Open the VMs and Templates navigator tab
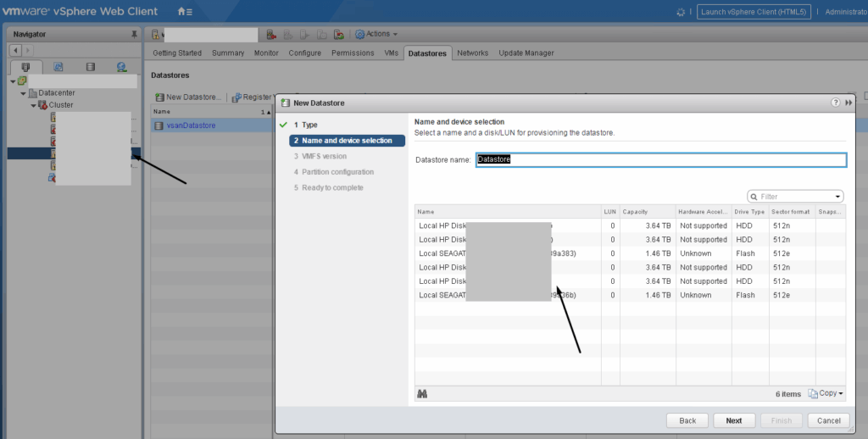Image resolution: width=868 pixels, height=439 pixels. pyautogui.click(x=58, y=67)
